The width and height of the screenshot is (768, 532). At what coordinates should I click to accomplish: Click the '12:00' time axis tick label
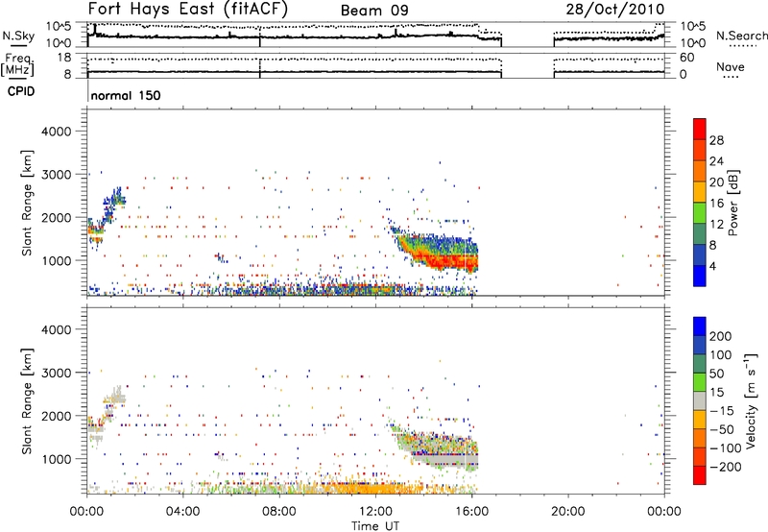pos(375,512)
